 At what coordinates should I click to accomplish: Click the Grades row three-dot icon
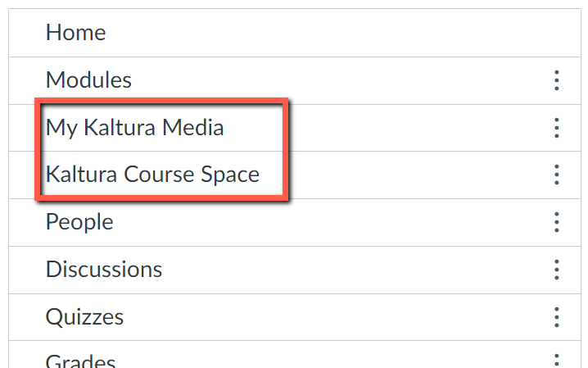click(x=556, y=361)
